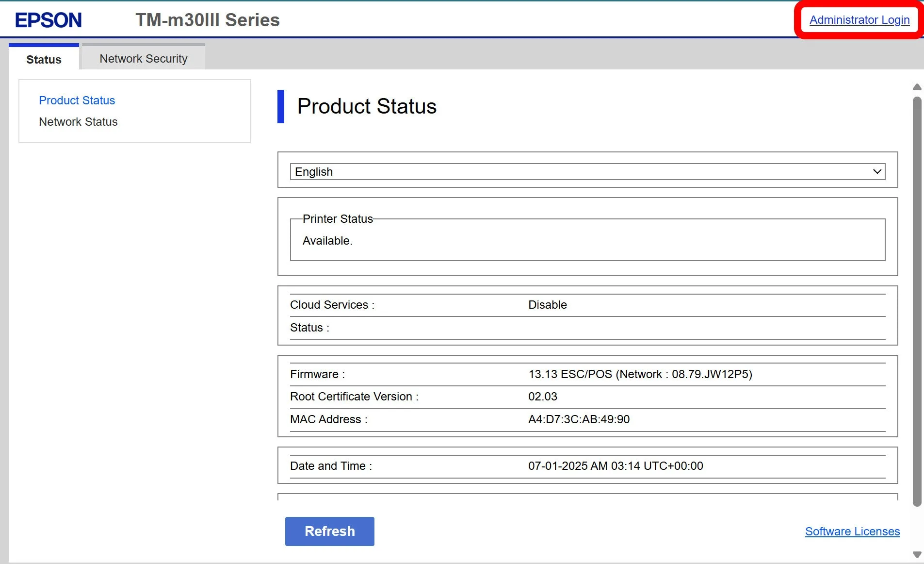This screenshot has height=564, width=924.
Task: Click the Date and Time : label
Action: point(331,465)
